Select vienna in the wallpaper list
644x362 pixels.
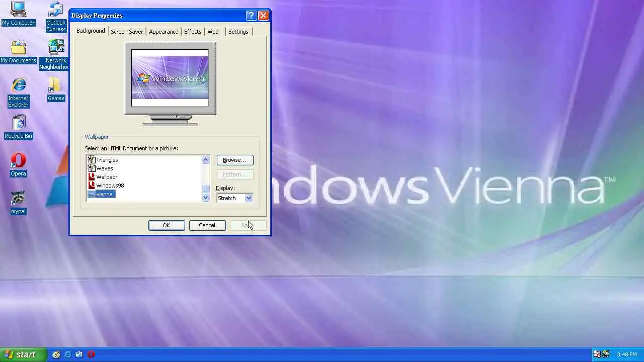(x=104, y=194)
